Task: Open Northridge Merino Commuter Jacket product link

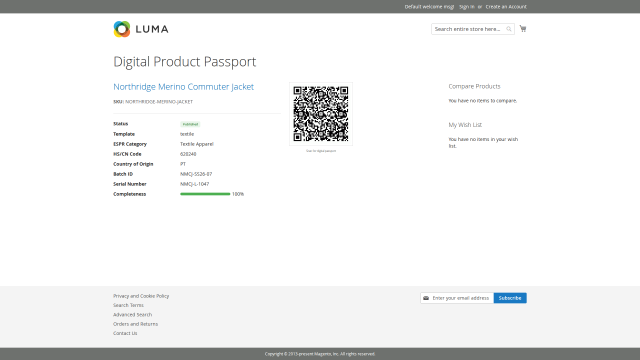Action: pos(184,87)
